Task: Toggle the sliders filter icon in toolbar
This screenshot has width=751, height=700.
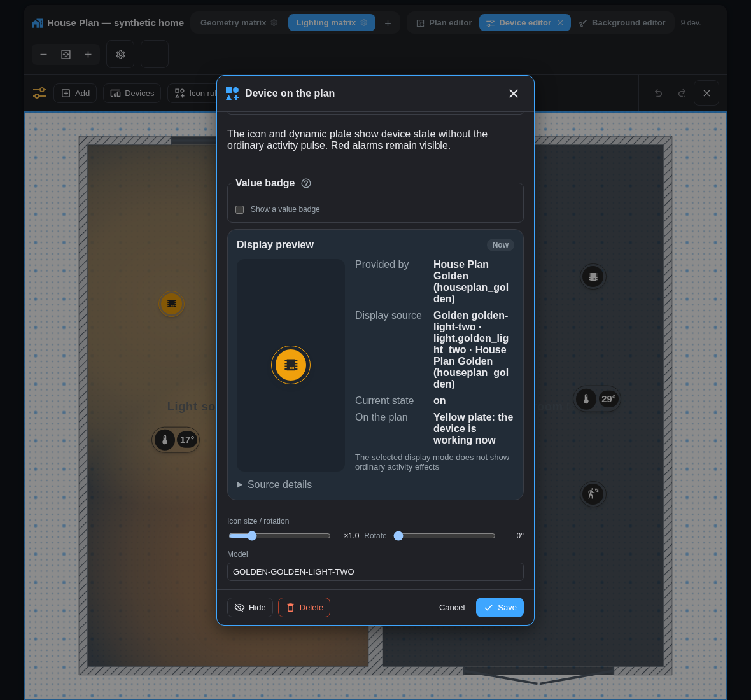Action: click(39, 93)
